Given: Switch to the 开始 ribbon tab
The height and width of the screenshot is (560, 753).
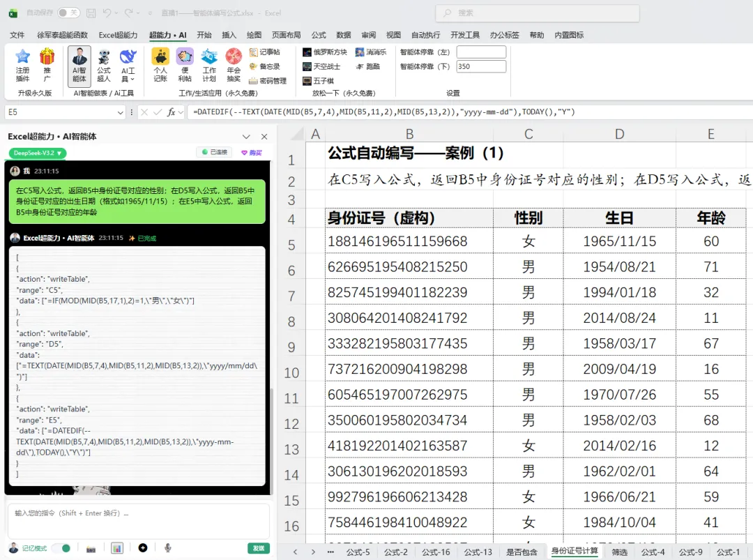Looking at the screenshot, I should [x=204, y=35].
